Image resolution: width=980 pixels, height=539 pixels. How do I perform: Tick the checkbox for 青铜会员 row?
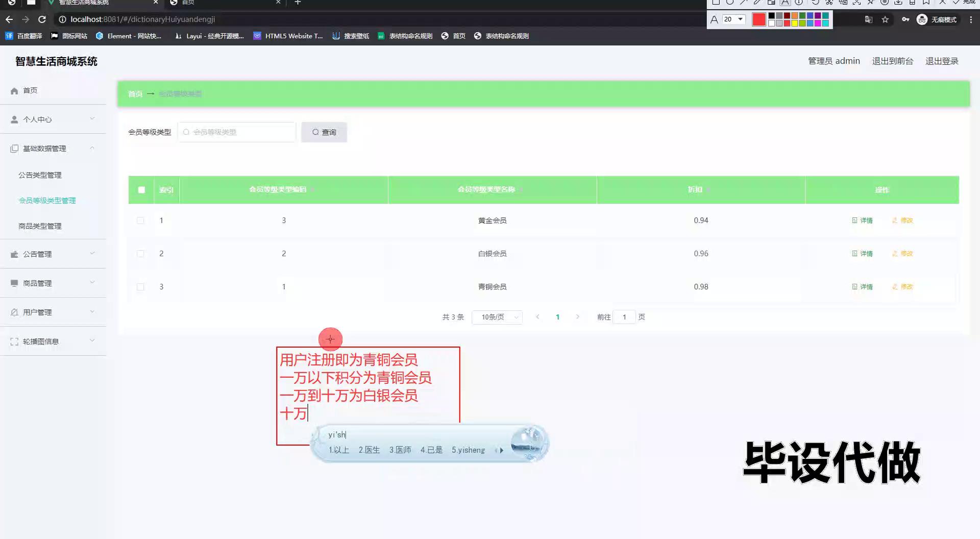coord(140,287)
